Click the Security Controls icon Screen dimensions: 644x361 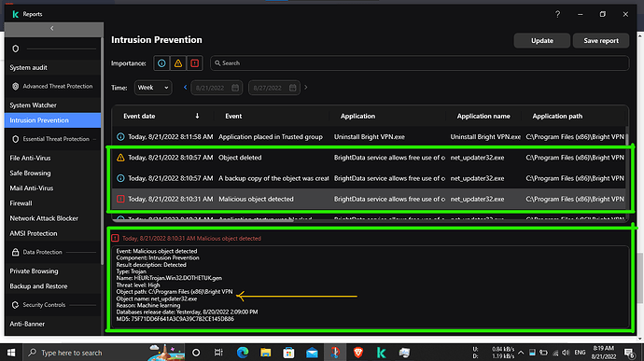click(16, 305)
